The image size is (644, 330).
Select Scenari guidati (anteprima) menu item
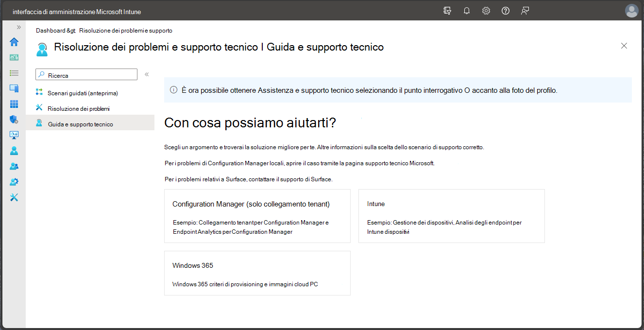[90, 93]
